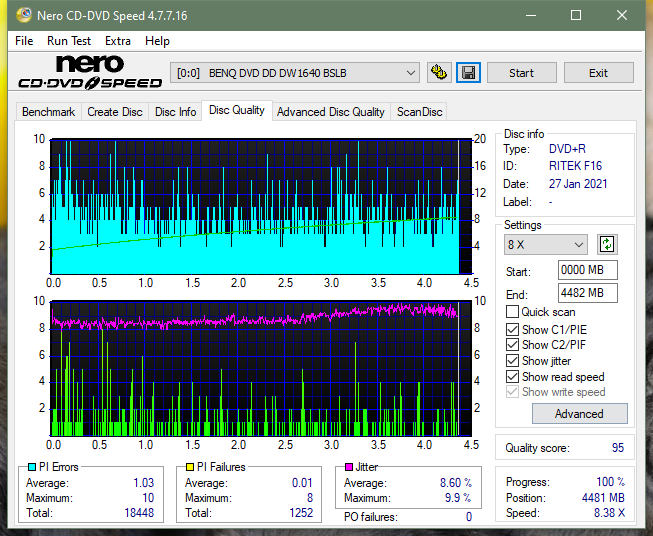The height and width of the screenshot is (536, 653).
Task: Disable Show read speed checkbox
Action: (512, 376)
